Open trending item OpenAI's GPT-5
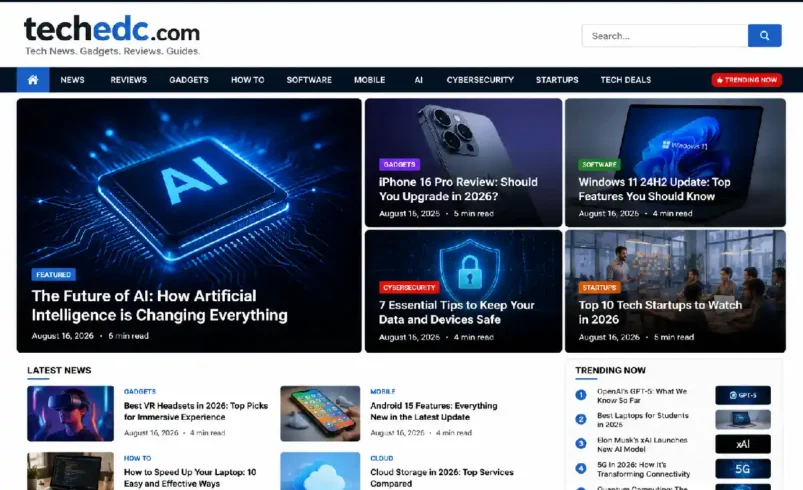The image size is (803, 490). click(x=642, y=396)
